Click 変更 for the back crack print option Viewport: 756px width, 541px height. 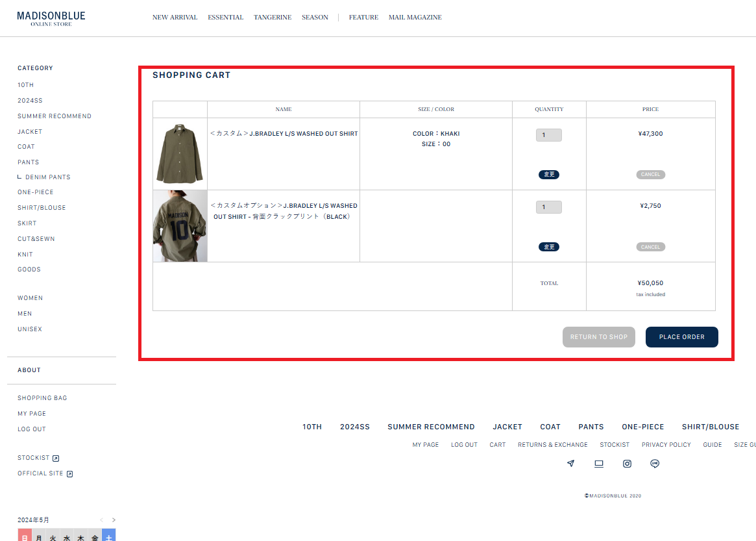[x=549, y=247]
